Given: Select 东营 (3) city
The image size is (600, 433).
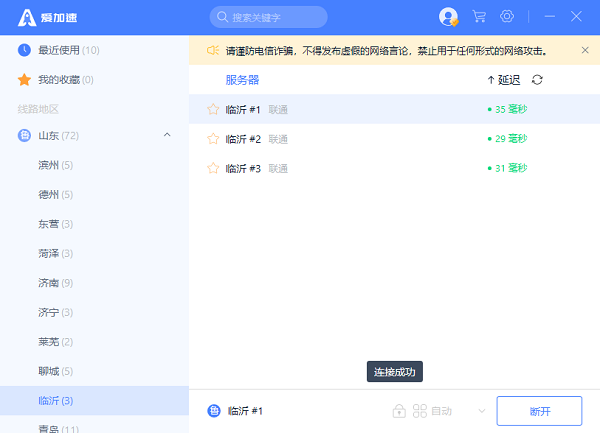Looking at the screenshot, I should click(94, 224).
